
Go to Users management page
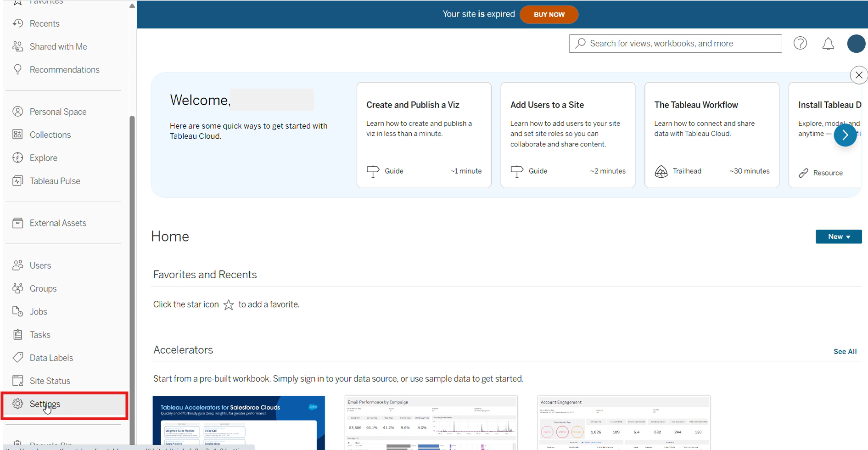pos(40,265)
